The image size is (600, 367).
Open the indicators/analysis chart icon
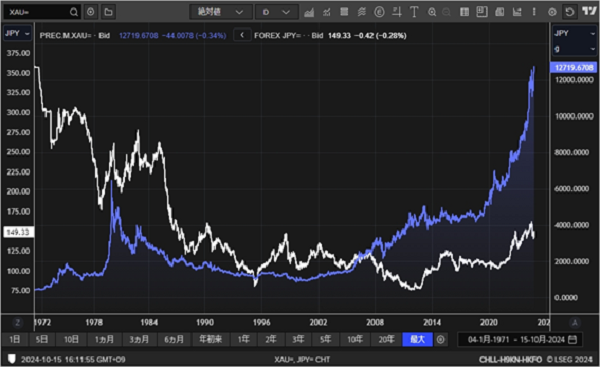(x=326, y=12)
